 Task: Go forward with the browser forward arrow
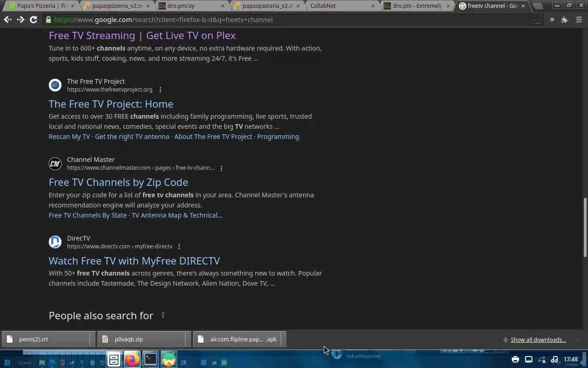click(20, 20)
